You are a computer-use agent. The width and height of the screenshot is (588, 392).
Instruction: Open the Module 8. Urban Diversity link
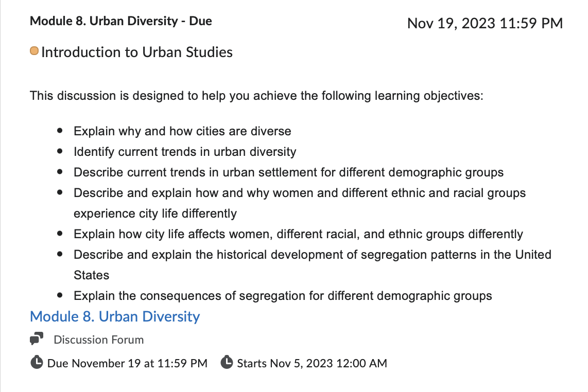(x=115, y=317)
